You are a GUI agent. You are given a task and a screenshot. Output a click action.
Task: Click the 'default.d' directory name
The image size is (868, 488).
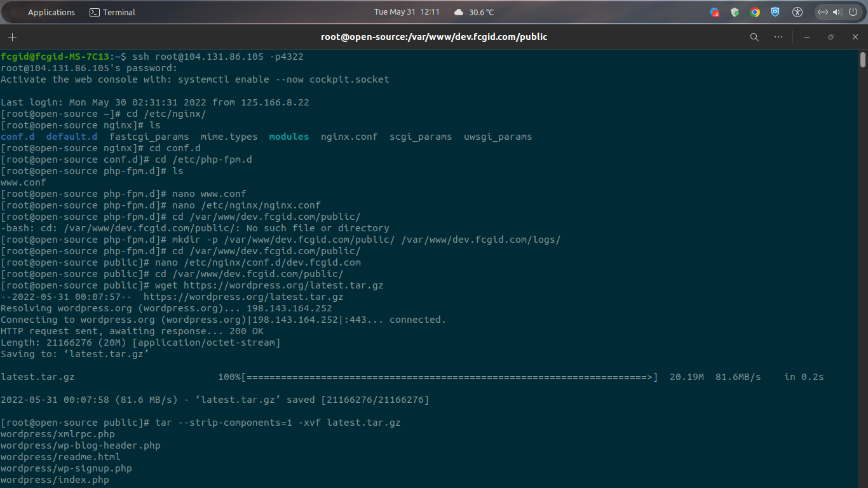click(72, 137)
